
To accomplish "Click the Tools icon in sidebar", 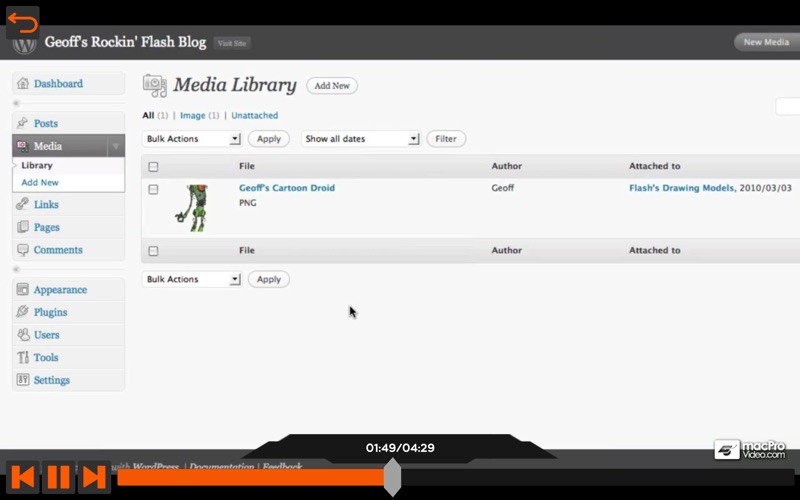I will click(23, 357).
